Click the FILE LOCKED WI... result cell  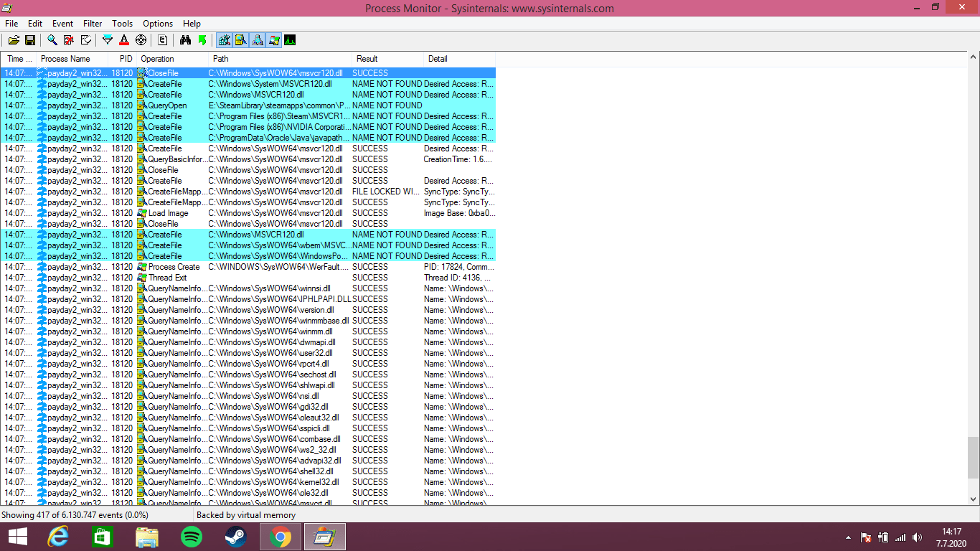(x=387, y=192)
